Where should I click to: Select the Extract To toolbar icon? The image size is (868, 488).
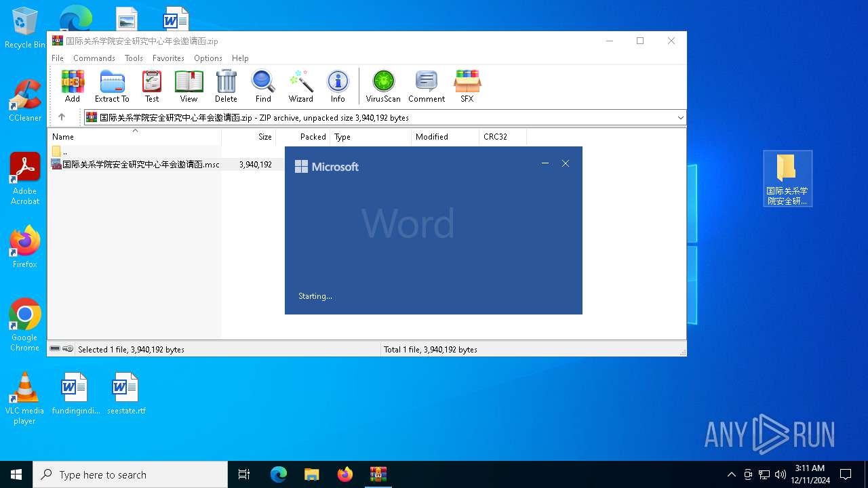pyautogui.click(x=112, y=86)
